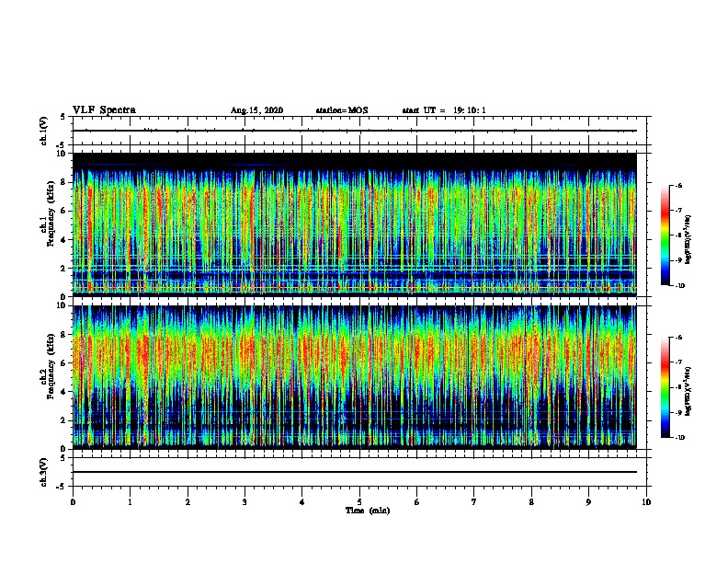Screen dimensions: 728x563
Task: Click the "-6" label on ch.1 color bar
Action: (x=678, y=185)
